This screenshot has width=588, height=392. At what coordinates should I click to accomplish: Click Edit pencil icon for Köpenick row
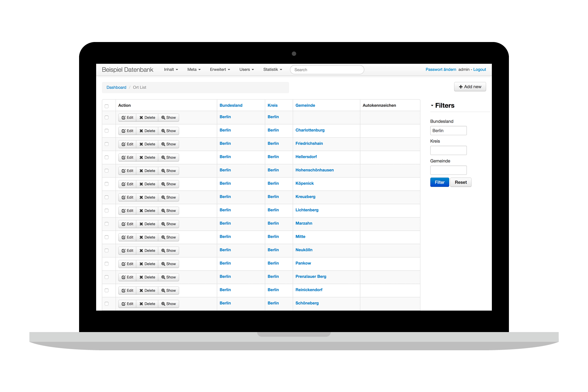tap(123, 184)
